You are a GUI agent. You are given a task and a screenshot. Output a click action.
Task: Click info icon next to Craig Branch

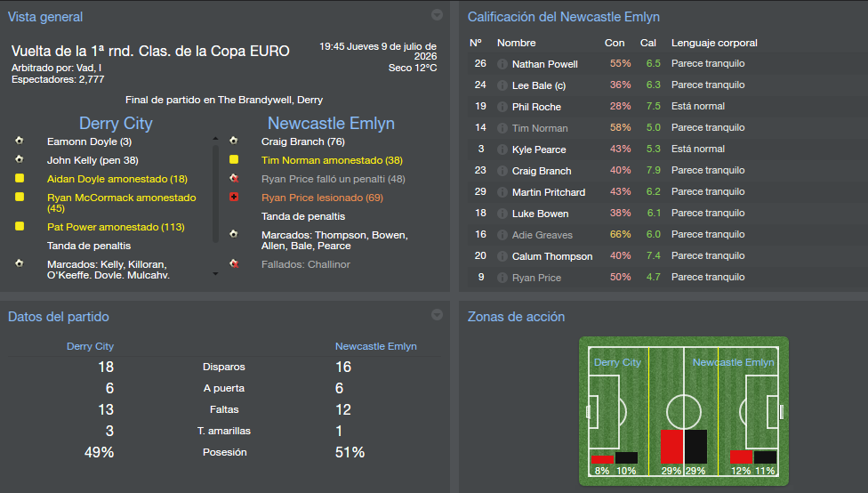[502, 171]
